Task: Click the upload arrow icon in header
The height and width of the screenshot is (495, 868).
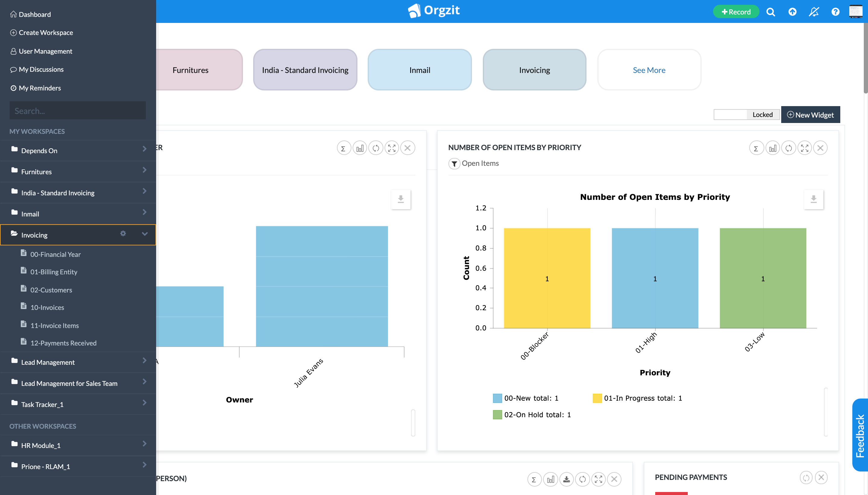Action: coord(792,12)
